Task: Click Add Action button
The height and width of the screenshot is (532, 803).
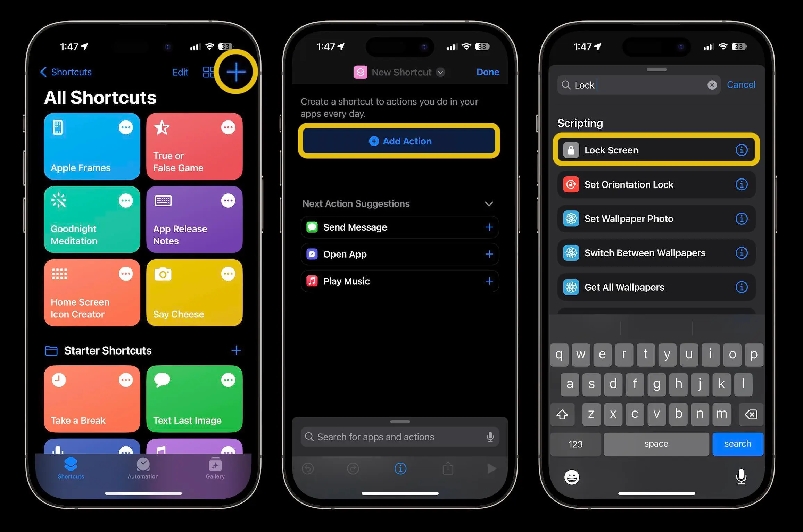Action: [400, 141]
